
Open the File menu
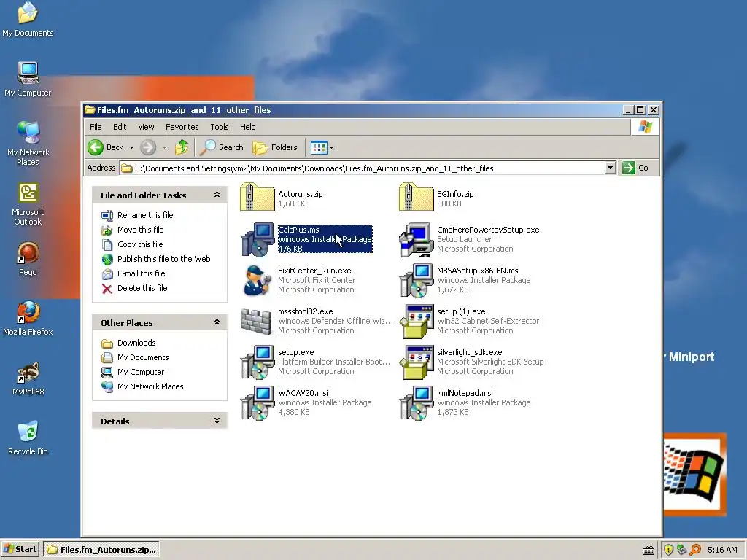96,127
